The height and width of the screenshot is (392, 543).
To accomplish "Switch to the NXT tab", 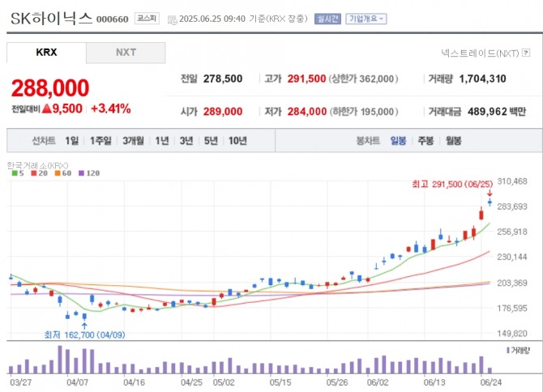I will point(126,53).
